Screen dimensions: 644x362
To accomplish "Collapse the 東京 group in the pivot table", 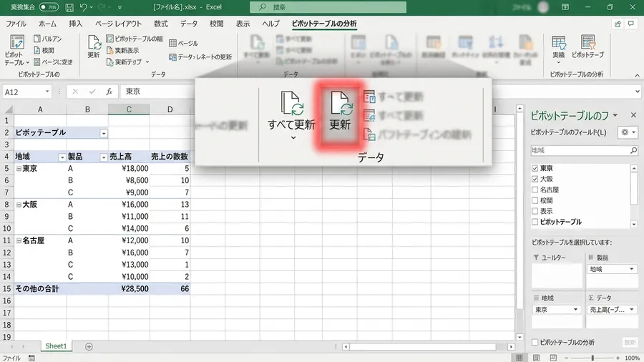I will 19,168.
